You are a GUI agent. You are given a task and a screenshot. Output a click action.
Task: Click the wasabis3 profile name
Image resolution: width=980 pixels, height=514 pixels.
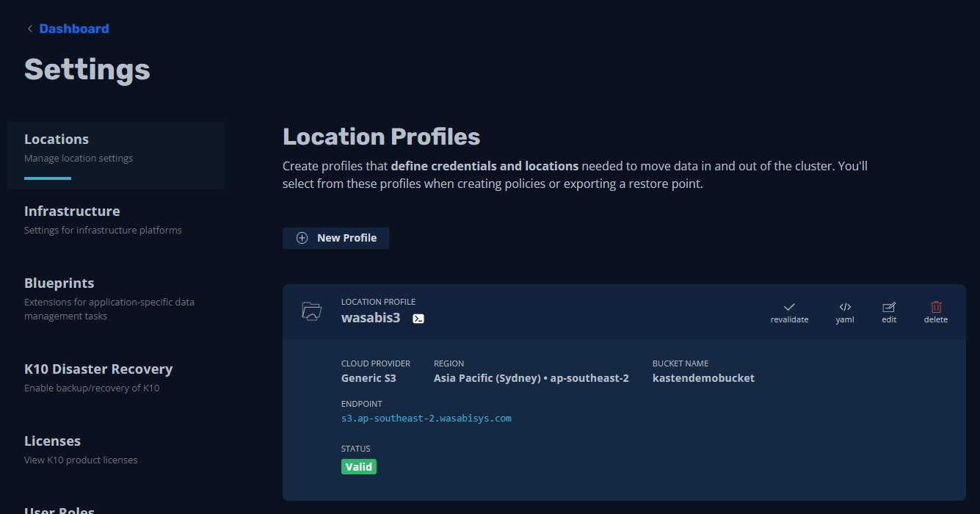coord(371,318)
